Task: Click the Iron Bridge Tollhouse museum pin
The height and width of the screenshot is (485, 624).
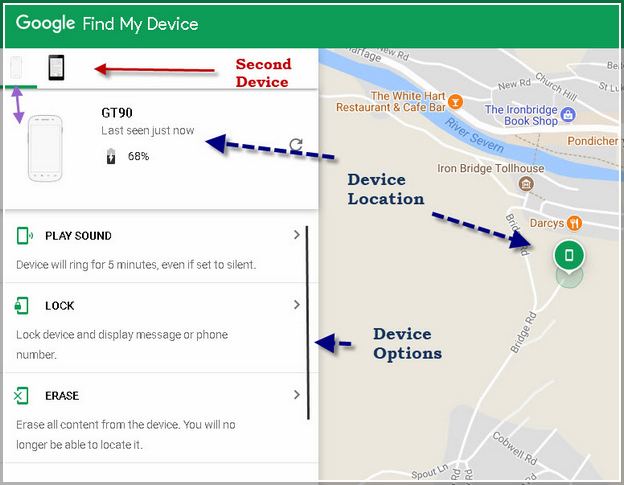Action: (x=526, y=184)
